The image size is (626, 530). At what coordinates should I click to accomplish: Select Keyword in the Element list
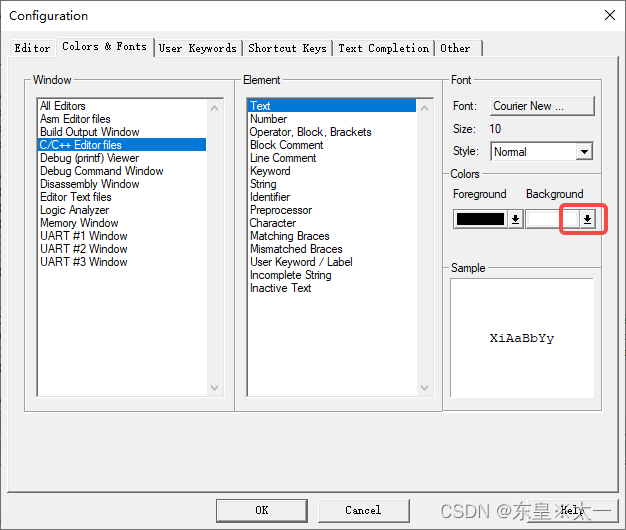pyautogui.click(x=270, y=171)
